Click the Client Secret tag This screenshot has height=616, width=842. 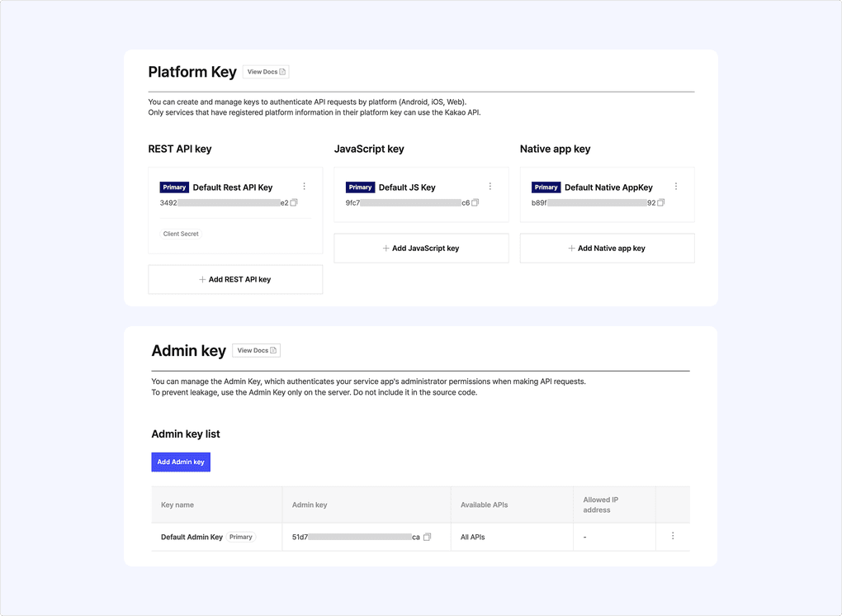coord(181,234)
